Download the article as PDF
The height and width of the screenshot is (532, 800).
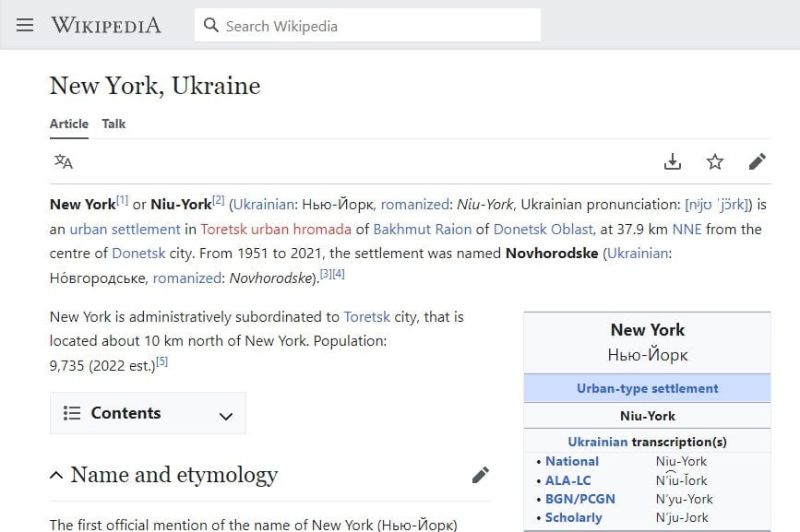[x=673, y=162]
